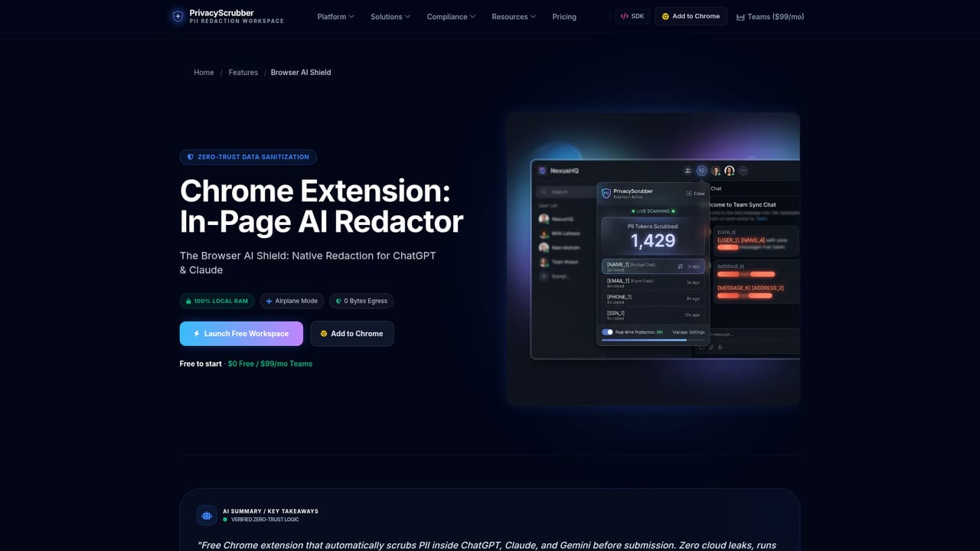The width and height of the screenshot is (980, 551).
Task: Click Manage Settings in the extension mockup
Action: pos(688,332)
